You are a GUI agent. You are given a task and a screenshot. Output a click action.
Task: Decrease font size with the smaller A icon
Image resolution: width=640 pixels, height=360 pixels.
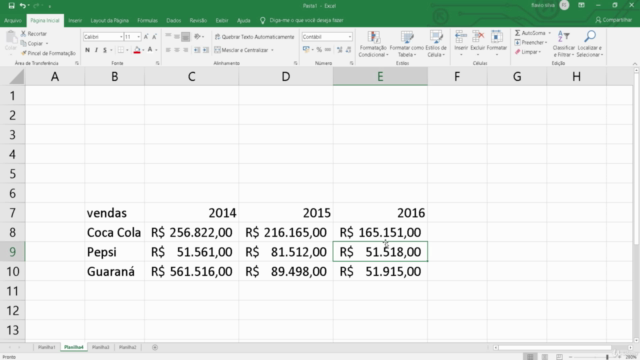[x=154, y=37]
